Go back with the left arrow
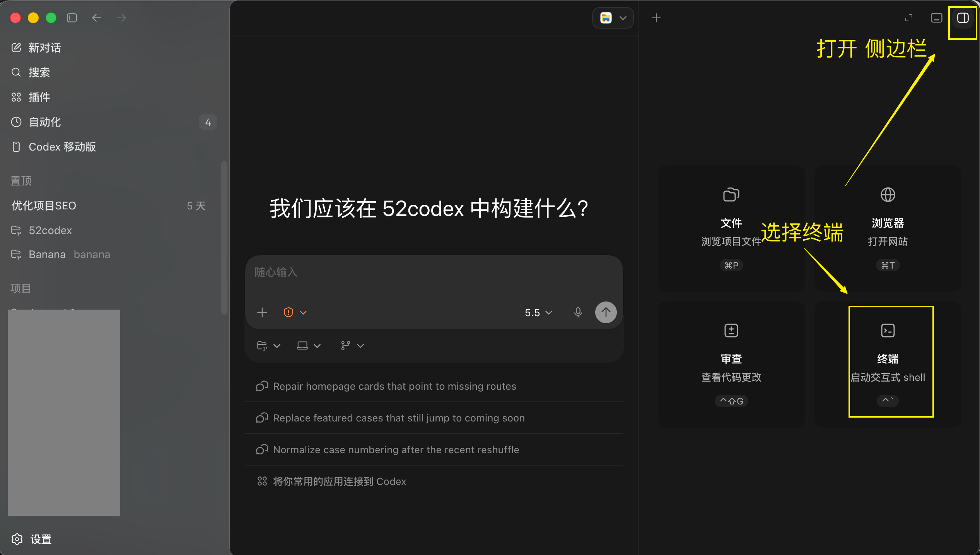The height and width of the screenshot is (555, 980). coord(97,18)
